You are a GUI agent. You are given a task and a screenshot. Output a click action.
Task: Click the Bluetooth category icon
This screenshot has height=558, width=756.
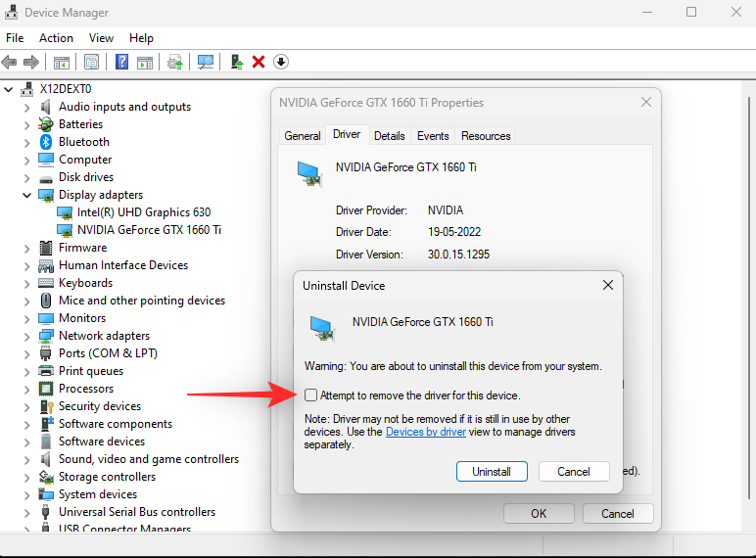point(45,142)
